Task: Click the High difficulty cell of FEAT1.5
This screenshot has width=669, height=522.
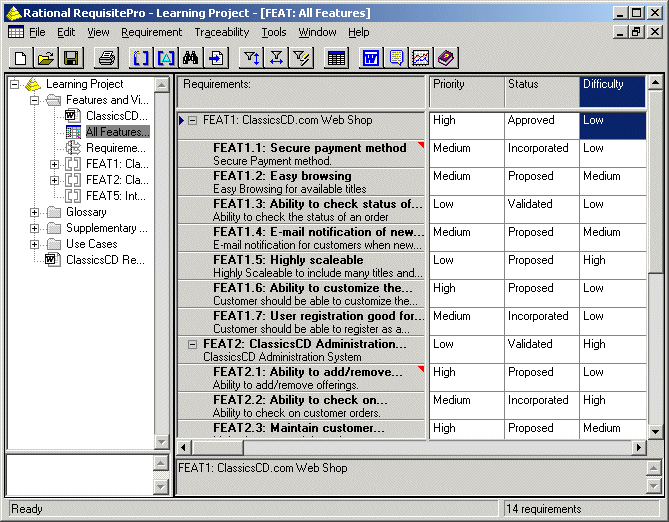Action: tap(613, 265)
